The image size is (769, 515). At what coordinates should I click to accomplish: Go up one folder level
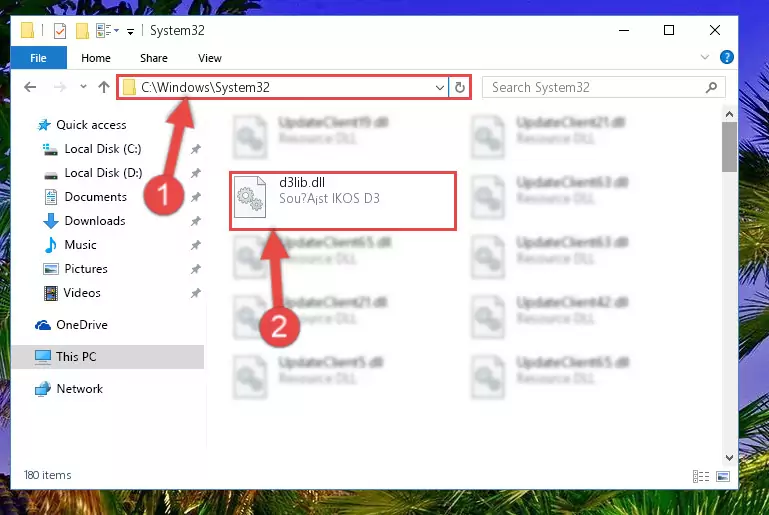(x=103, y=87)
